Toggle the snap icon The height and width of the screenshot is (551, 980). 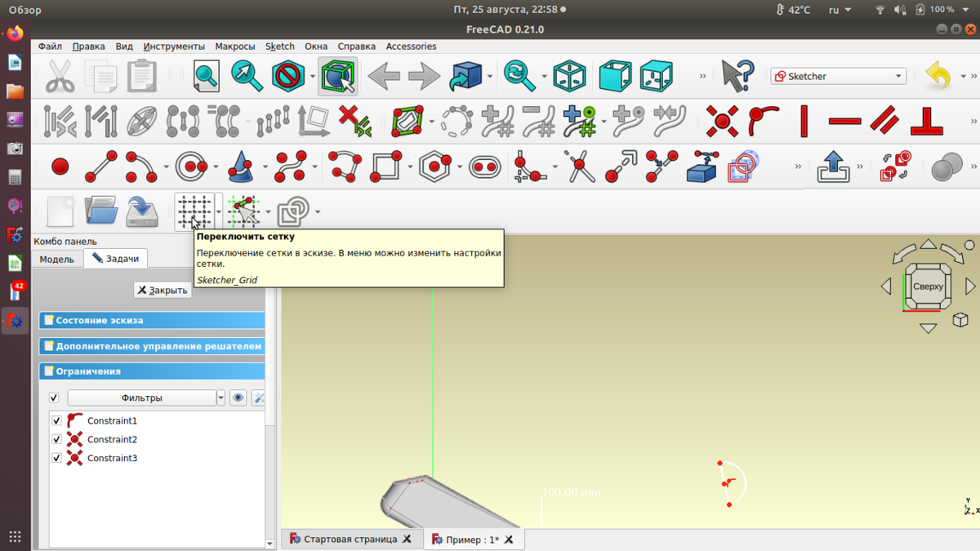pyautogui.click(x=243, y=212)
